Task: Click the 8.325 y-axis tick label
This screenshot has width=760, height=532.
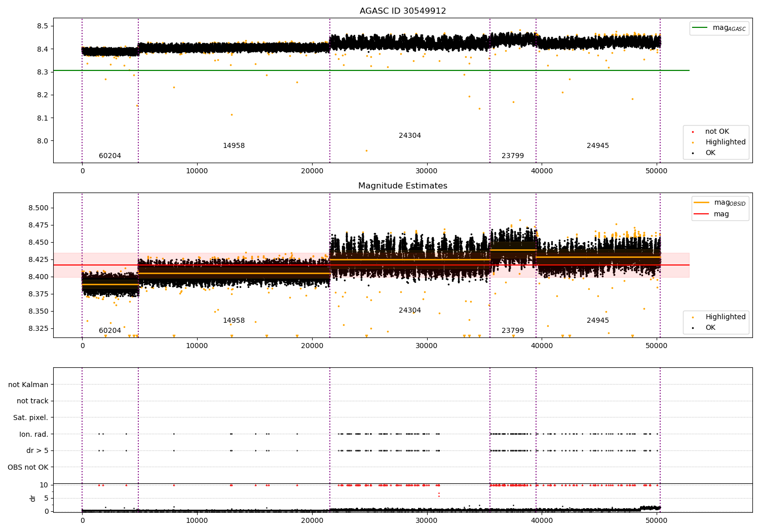Action: tap(39, 328)
